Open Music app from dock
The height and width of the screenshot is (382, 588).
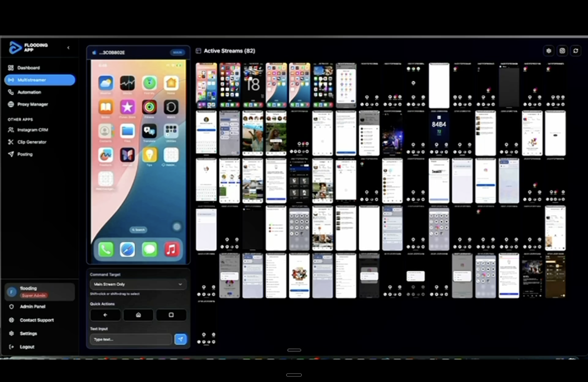pyautogui.click(x=171, y=249)
